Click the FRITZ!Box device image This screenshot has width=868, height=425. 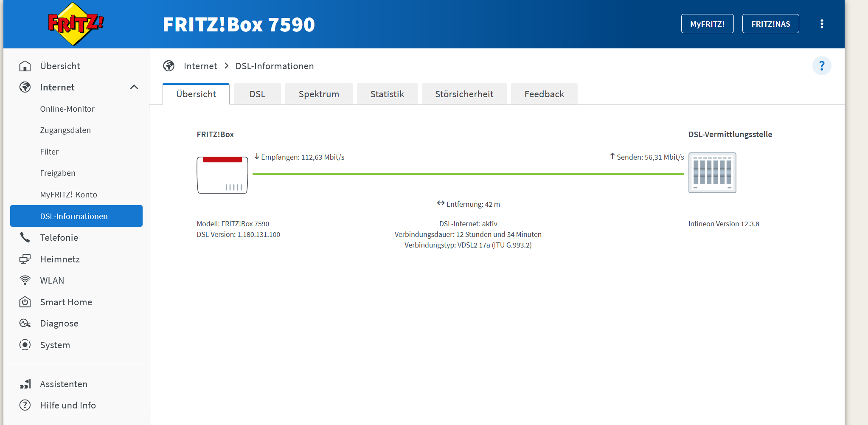[x=222, y=175]
